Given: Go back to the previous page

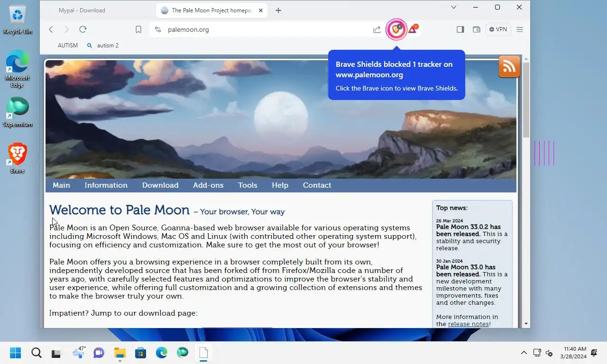Looking at the screenshot, I should (x=51, y=29).
